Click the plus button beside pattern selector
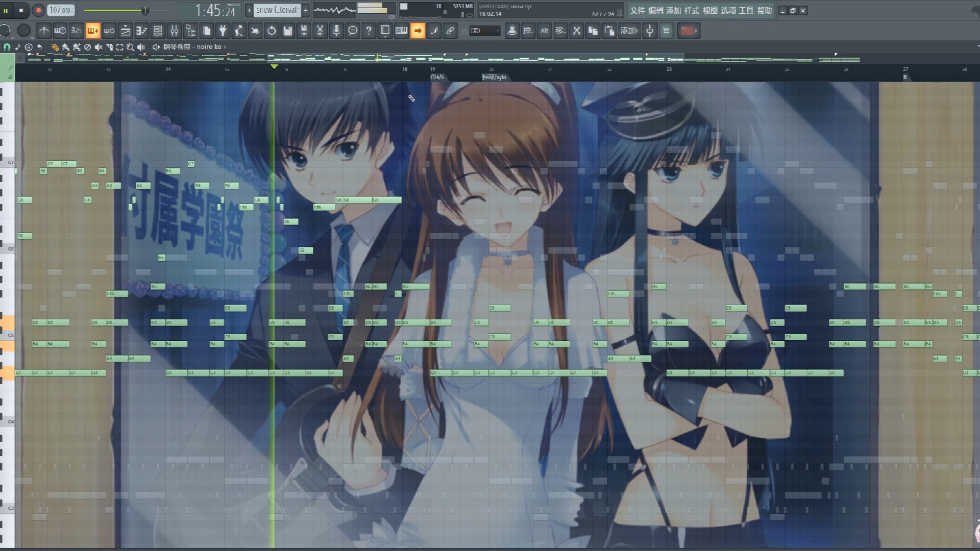This screenshot has height=551, width=980. pos(305,10)
